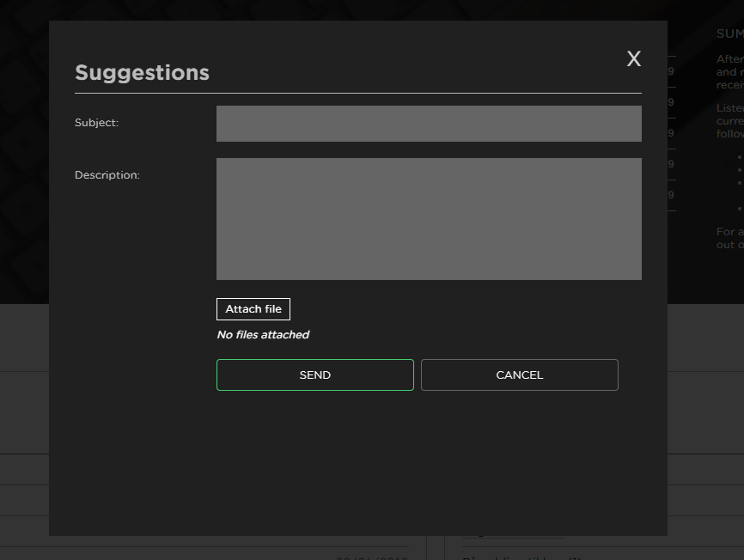Place cursor in the large multi-line gray box

point(429,218)
